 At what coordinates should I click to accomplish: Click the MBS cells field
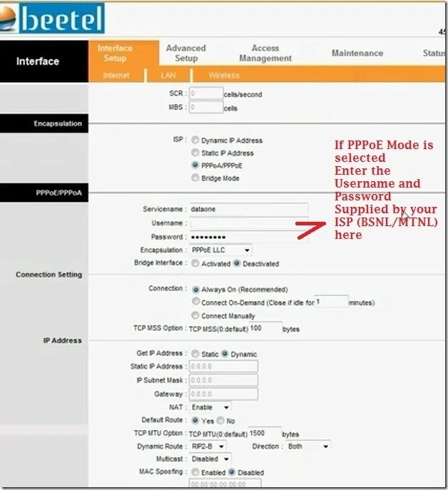[206, 107]
